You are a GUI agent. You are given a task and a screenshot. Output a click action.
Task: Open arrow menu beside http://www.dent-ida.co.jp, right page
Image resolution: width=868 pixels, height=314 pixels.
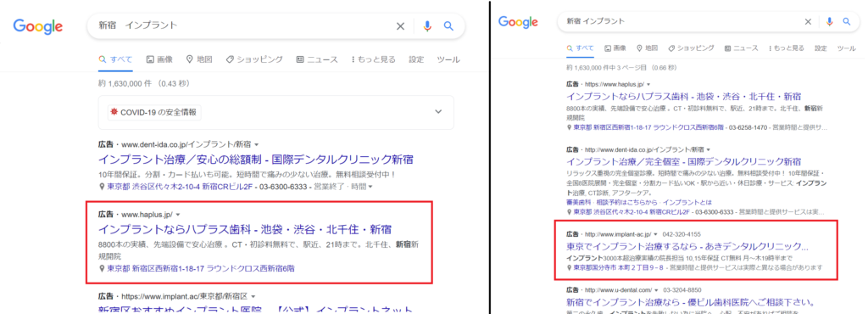click(708, 149)
